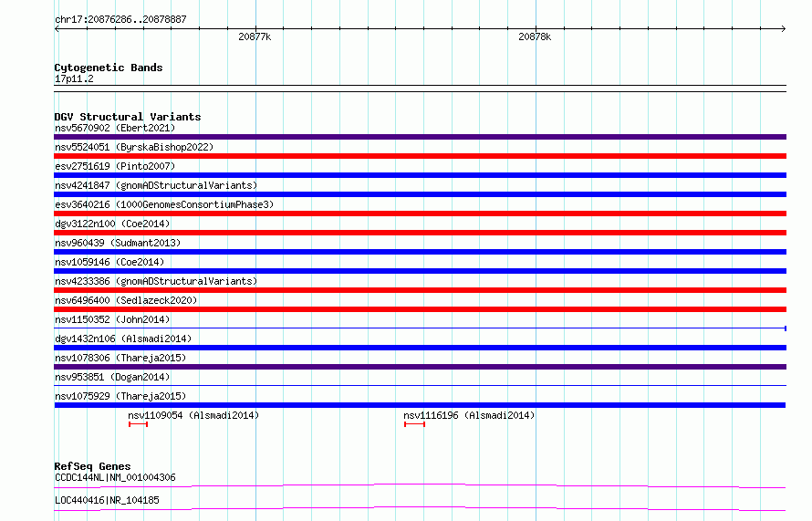The image size is (812, 521).
Task: Click the red nsv5524051 variant bar
Action: click(x=420, y=156)
